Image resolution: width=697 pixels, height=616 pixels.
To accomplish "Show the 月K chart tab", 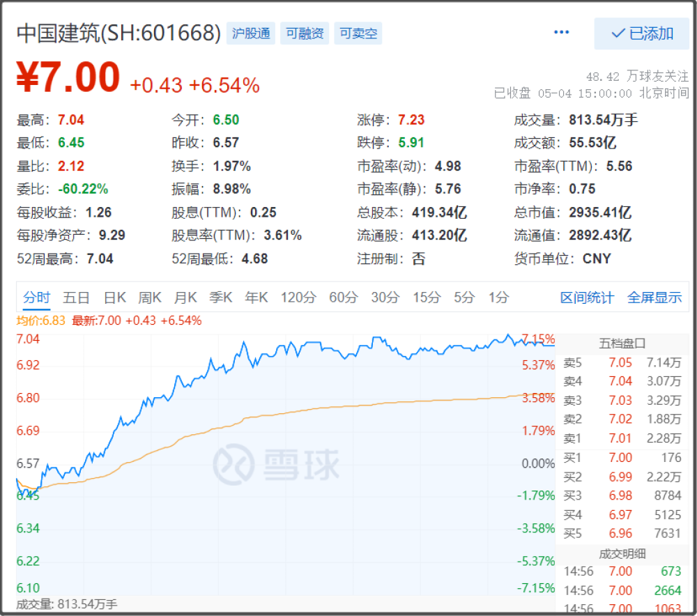I will [185, 298].
